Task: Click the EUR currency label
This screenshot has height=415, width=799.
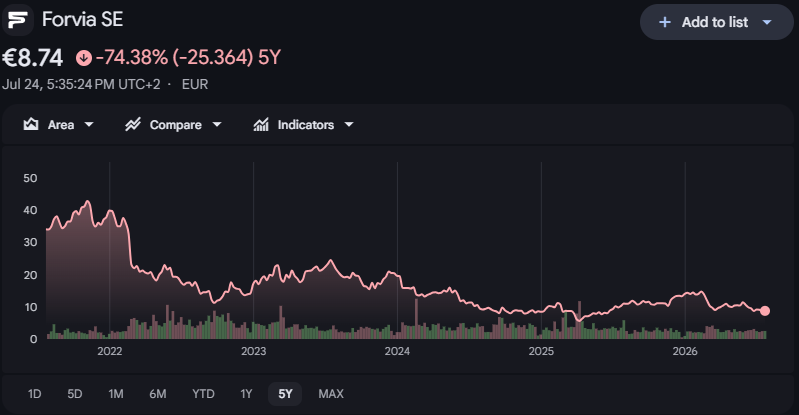Action: [x=195, y=84]
